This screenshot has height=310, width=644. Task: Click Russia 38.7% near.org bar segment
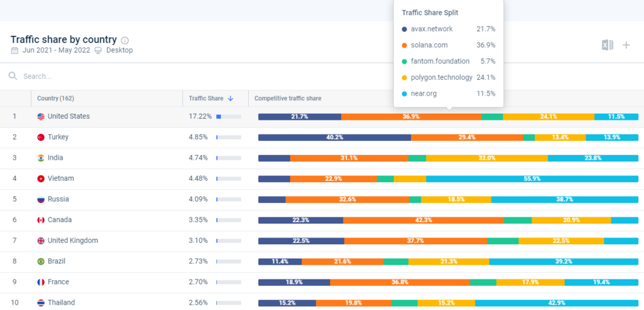coord(565,200)
